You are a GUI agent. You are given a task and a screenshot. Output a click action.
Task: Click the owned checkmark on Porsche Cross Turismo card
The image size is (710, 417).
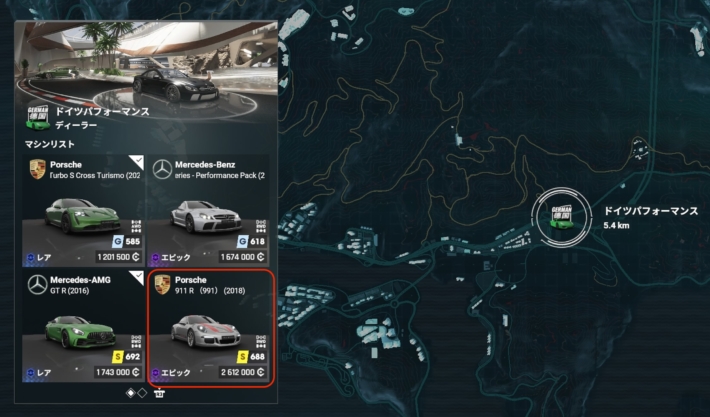pos(138,160)
